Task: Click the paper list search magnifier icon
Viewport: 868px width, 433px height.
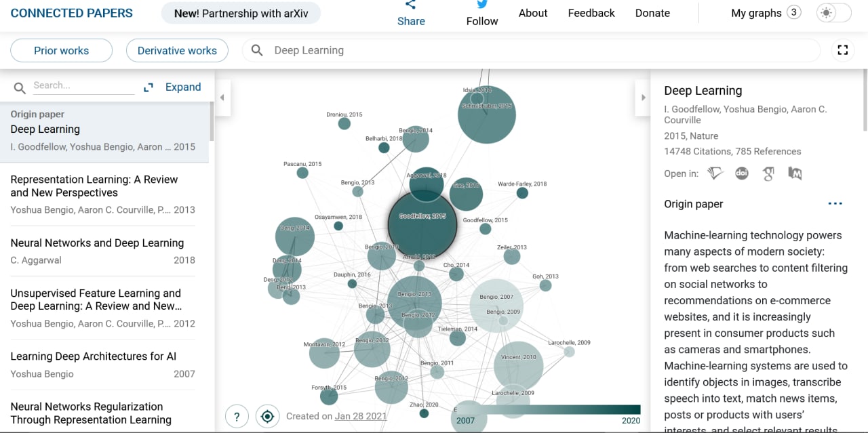Action: click(20, 87)
